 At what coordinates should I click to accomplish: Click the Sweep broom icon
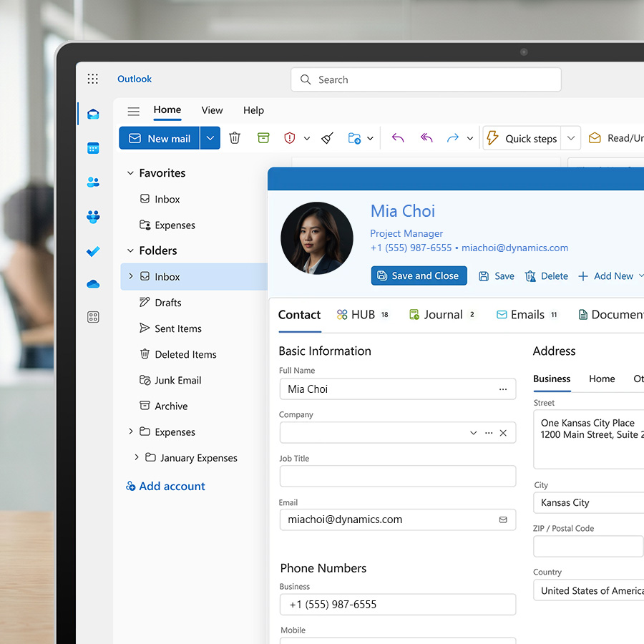(327, 138)
